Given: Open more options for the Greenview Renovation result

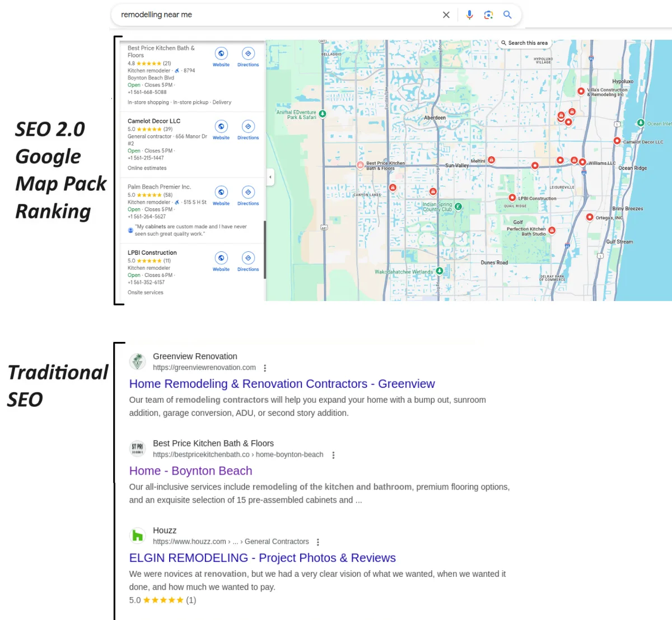Looking at the screenshot, I should click(x=265, y=368).
